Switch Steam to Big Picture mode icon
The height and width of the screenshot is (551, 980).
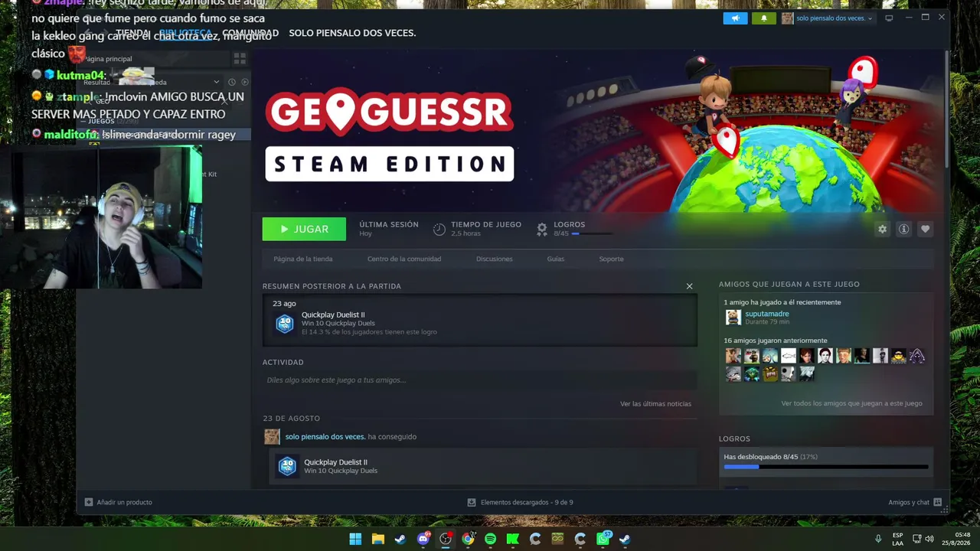pos(889,18)
